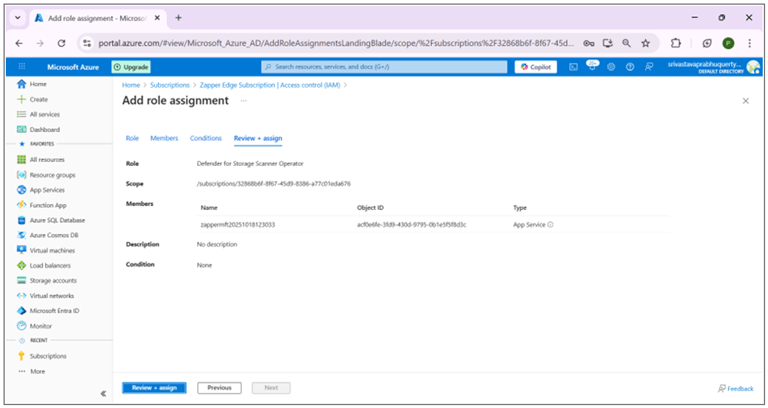Open Chrome three-dot menu
Screen dimensions: 768x408
point(749,43)
